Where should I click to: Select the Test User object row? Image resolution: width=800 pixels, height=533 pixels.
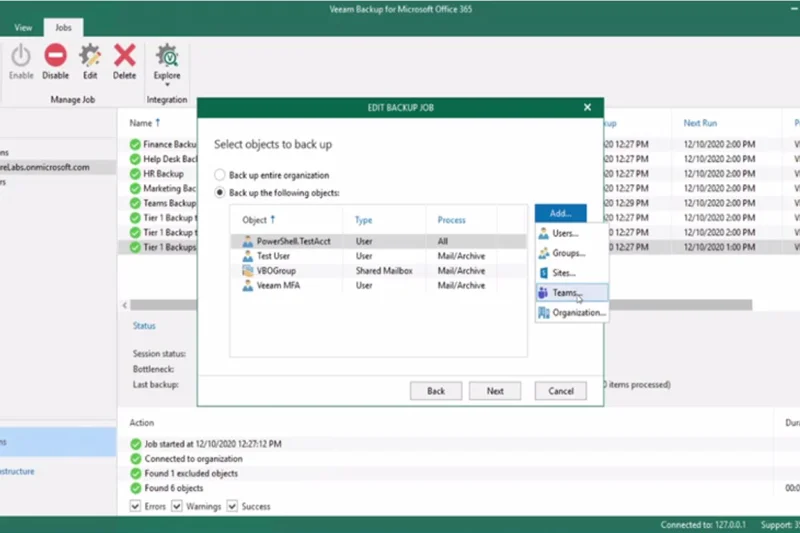[378, 256]
